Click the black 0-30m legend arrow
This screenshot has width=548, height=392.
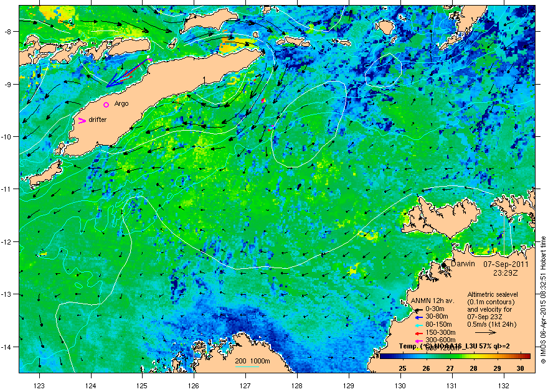pyautogui.click(x=418, y=310)
